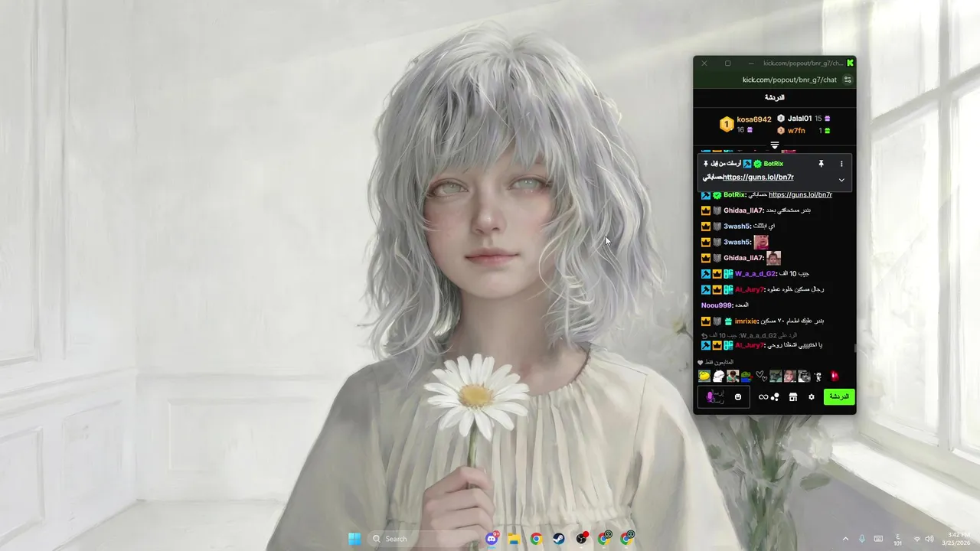Open chat settings gear

pyautogui.click(x=812, y=397)
